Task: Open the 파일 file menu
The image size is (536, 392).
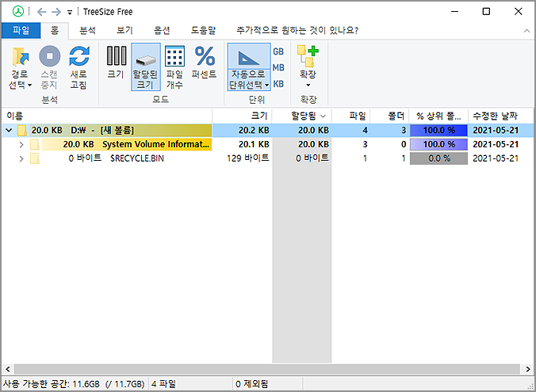Action: coord(21,30)
